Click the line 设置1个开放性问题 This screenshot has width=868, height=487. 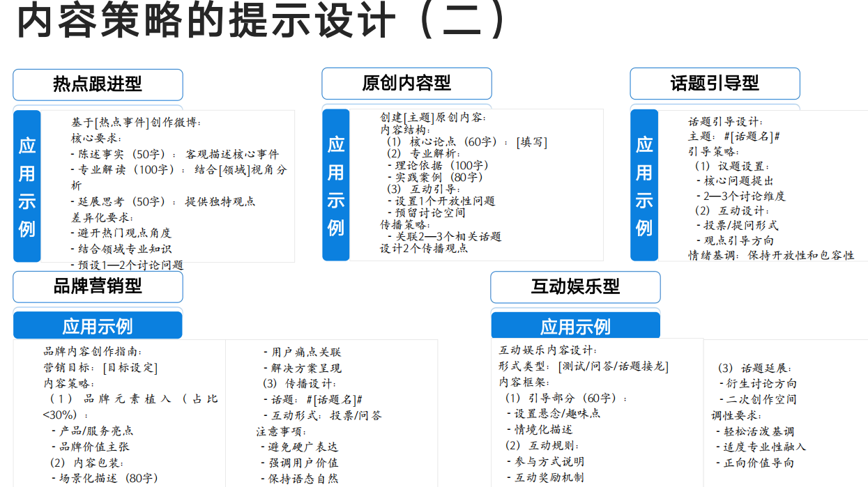click(x=441, y=201)
